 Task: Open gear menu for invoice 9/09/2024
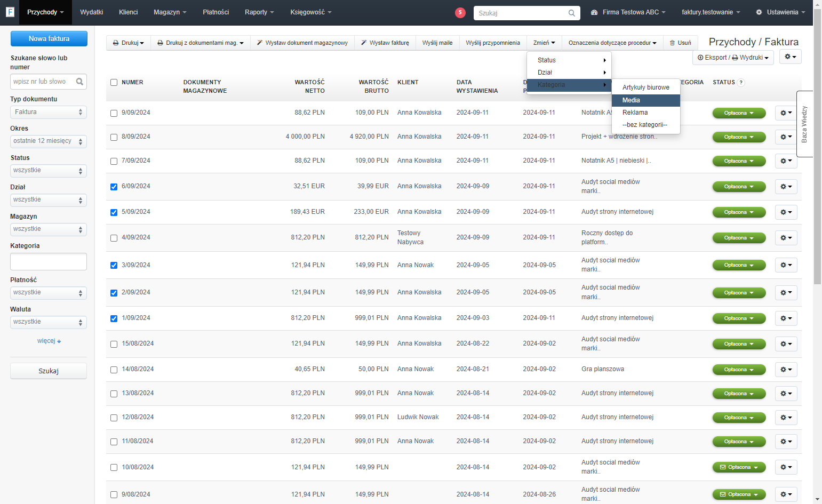coord(786,113)
